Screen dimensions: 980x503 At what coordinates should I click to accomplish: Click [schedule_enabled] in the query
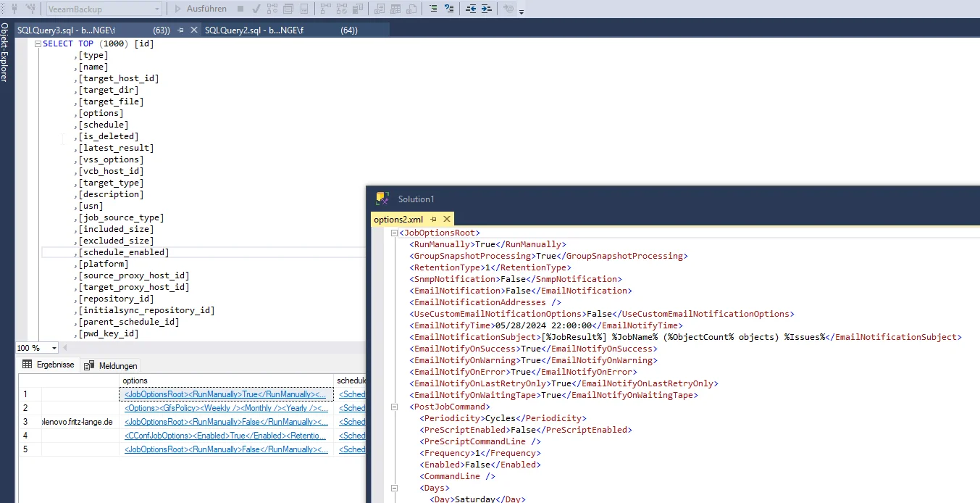pos(124,252)
